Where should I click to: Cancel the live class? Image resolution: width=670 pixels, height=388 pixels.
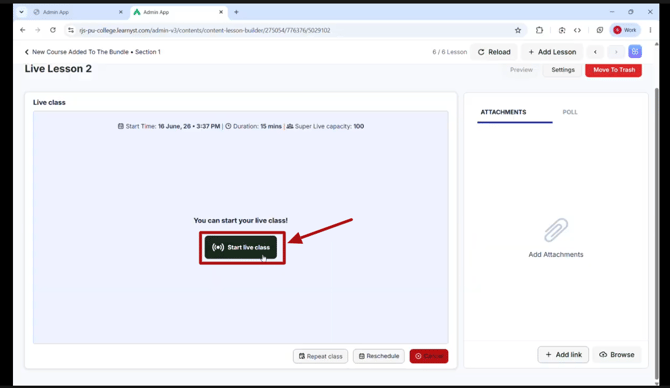[429, 356]
